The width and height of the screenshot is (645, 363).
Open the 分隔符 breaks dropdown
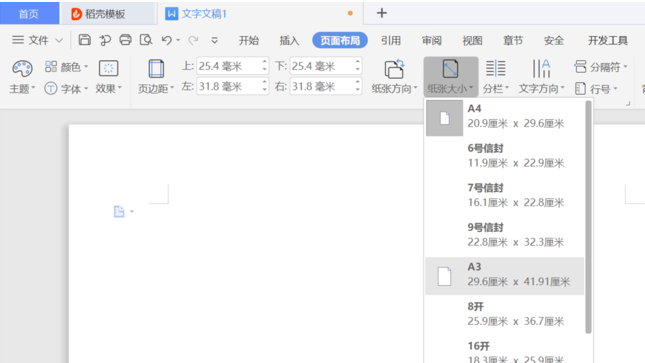click(601, 67)
